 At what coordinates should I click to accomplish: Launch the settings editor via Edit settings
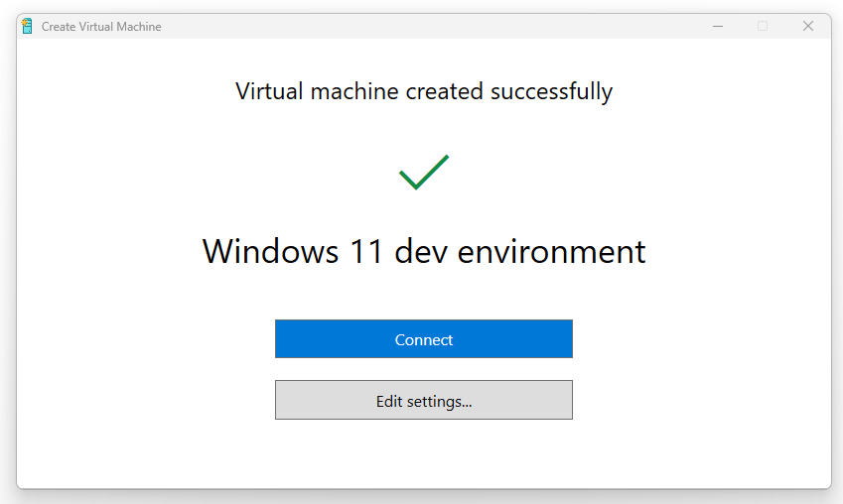[424, 400]
